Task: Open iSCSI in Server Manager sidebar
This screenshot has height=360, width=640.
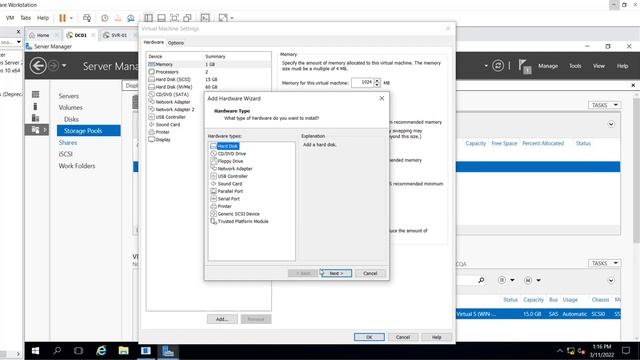Action: pos(65,154)
